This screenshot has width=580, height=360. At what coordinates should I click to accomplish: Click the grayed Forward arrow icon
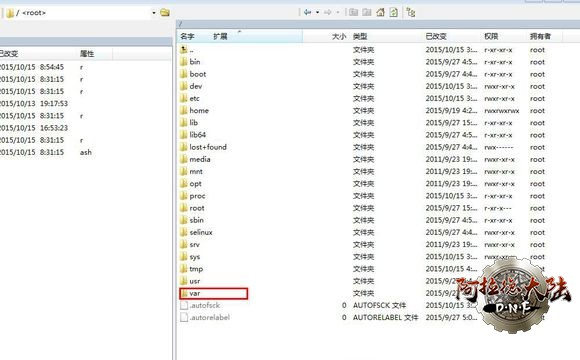327,13
